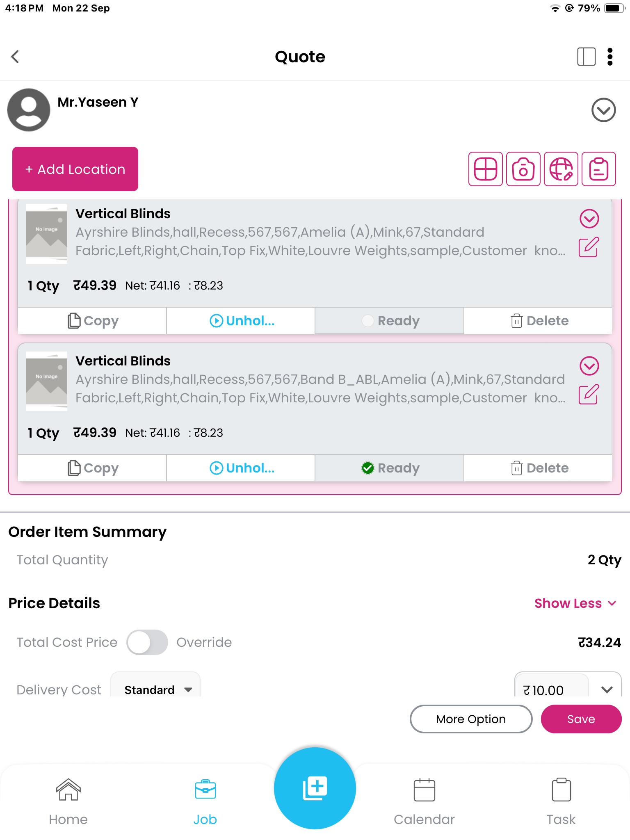Open the globe edit icon
630x840 pixels.
click(x=561, y=169)
